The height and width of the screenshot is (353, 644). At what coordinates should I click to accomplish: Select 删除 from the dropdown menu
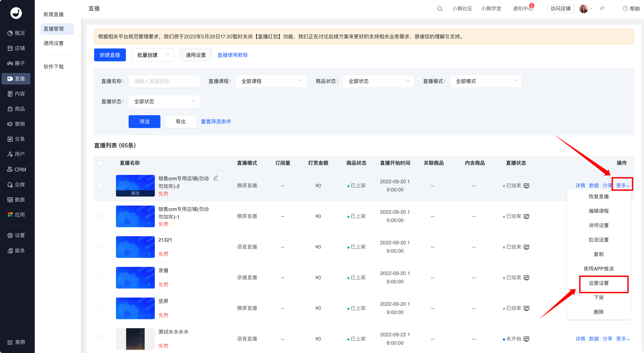(x=598, y=312)
